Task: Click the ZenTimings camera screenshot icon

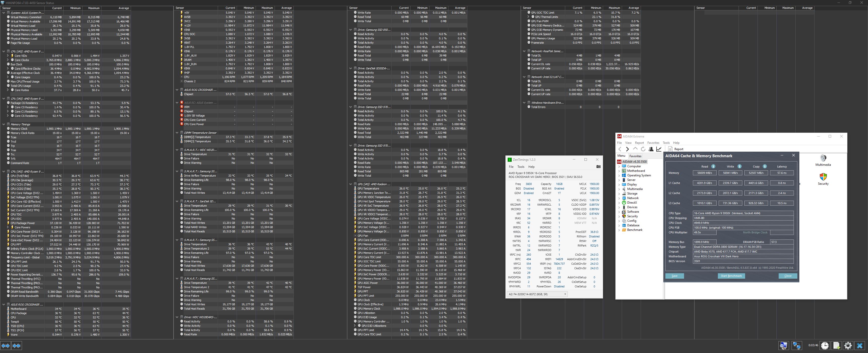Action: point(598,167)
